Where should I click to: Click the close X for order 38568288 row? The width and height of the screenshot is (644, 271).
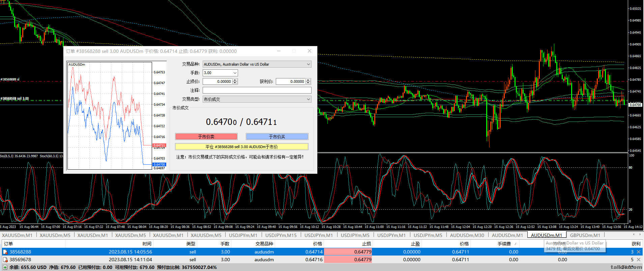(x=639, y=252)
